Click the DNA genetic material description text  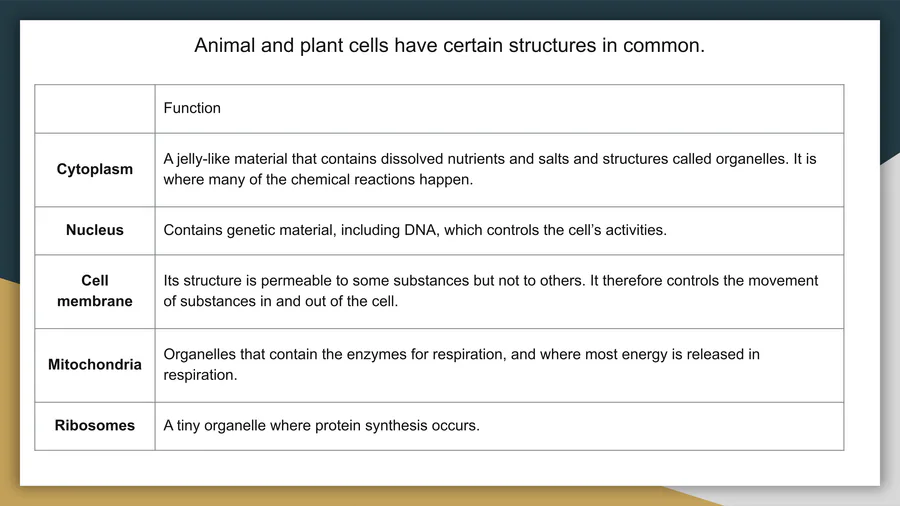[x=415, y=230]
